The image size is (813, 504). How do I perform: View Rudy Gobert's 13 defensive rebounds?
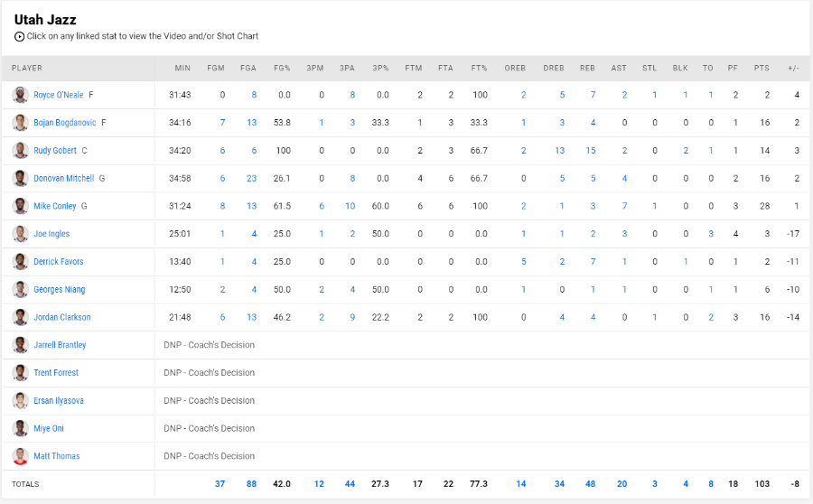[x=559, y=150]
